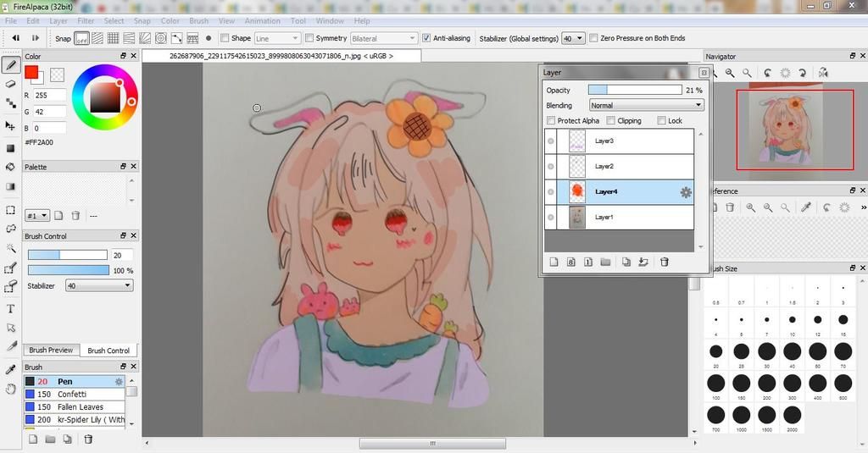This screenshot has height=453, width=868.
Task: Enable the concentric circle snap
Action: click(160, 38)
